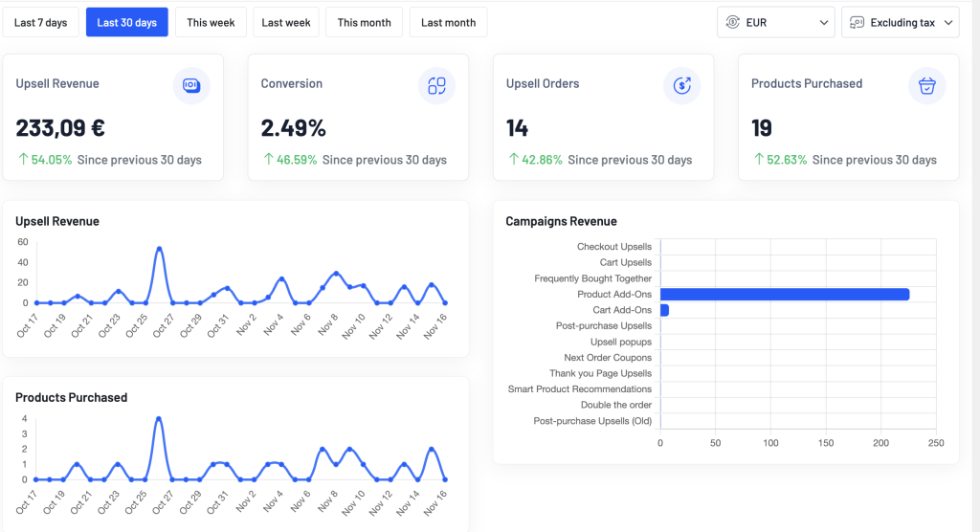Click the Conversion card icon
This screenshot has width=980, height=532.
tap(436, 85)
